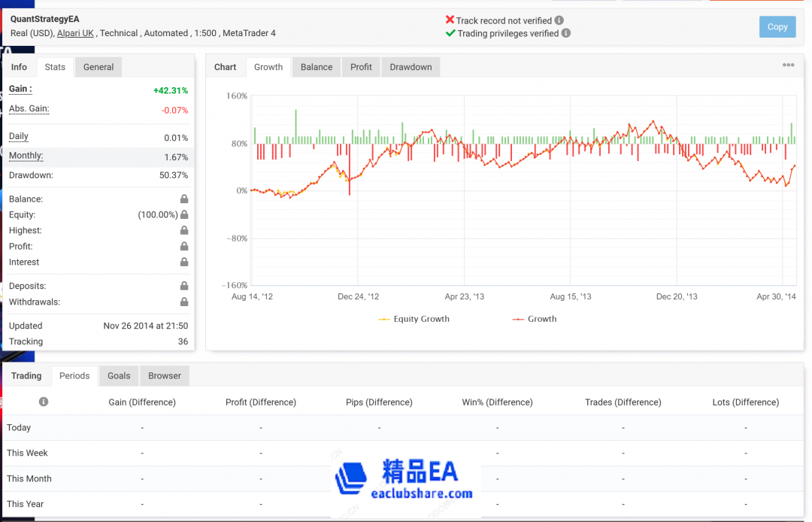Switch to the Drawdown chart tab
The height and width of the screenshot is (522, 812).
point(411,67)
